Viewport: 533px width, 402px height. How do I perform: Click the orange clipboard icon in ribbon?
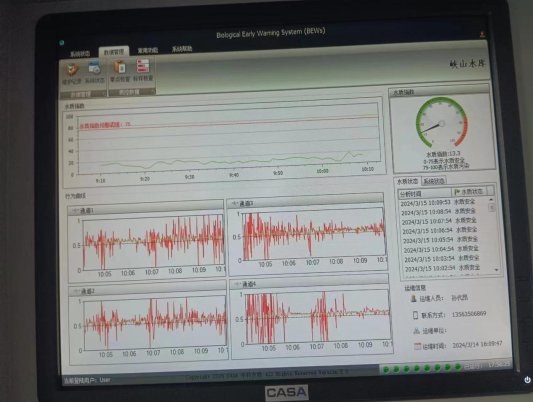[x=120, y=67]
